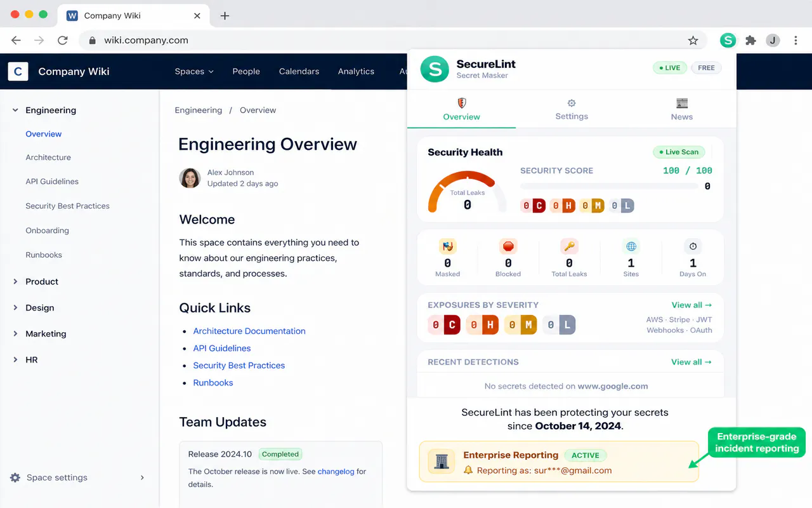Click the ACTIVE Enterprise Reporting badge

(586, 455)
